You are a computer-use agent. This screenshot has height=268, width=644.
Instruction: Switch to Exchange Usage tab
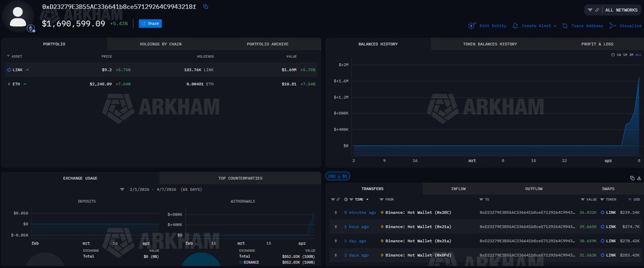pyautogui.click(x=80, y=177)
